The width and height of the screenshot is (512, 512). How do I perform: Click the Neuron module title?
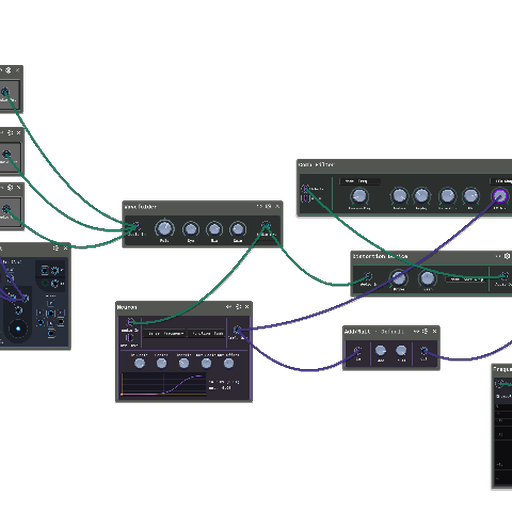click(x=127, y=307)
